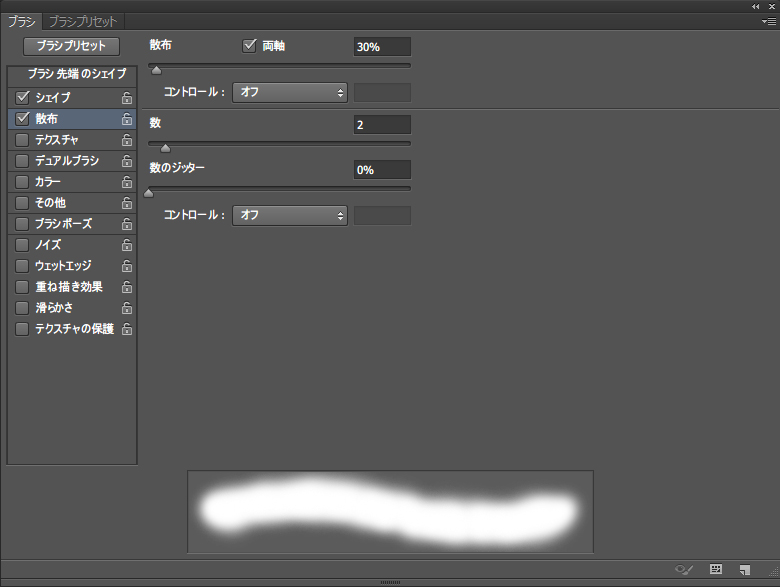Click the brush stroke preview thumbnail
780x587 pixels.
(x=390, y=512)
